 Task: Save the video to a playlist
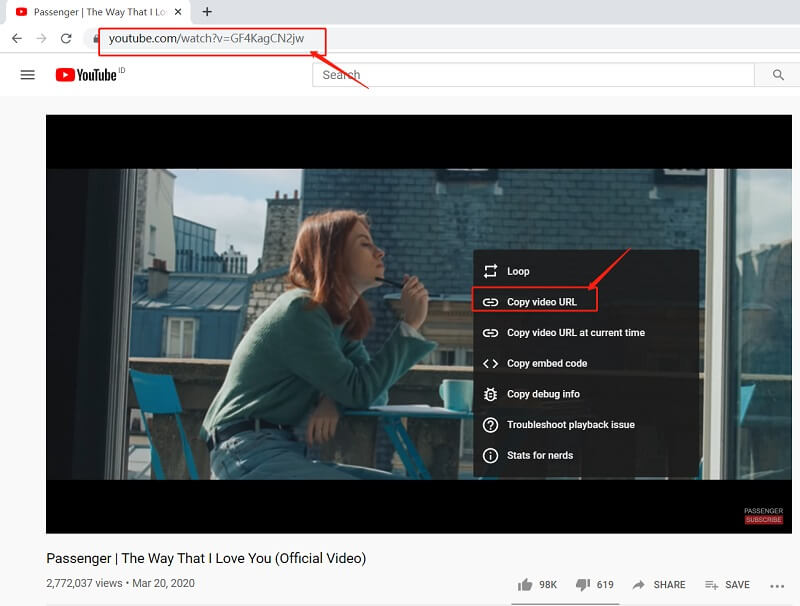tap(727, 585)
